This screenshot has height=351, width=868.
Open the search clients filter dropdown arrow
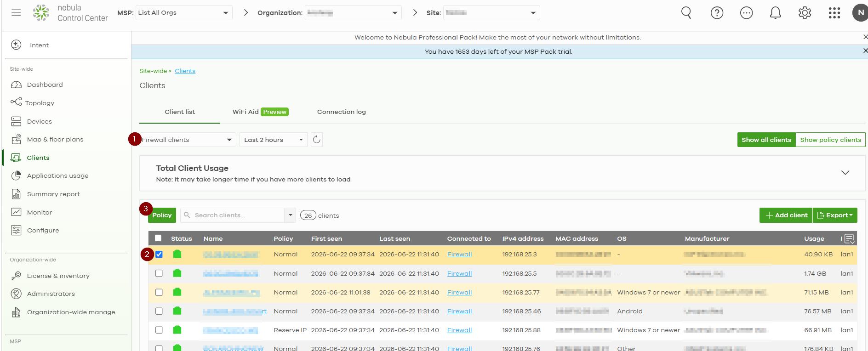tap(290, 215)
